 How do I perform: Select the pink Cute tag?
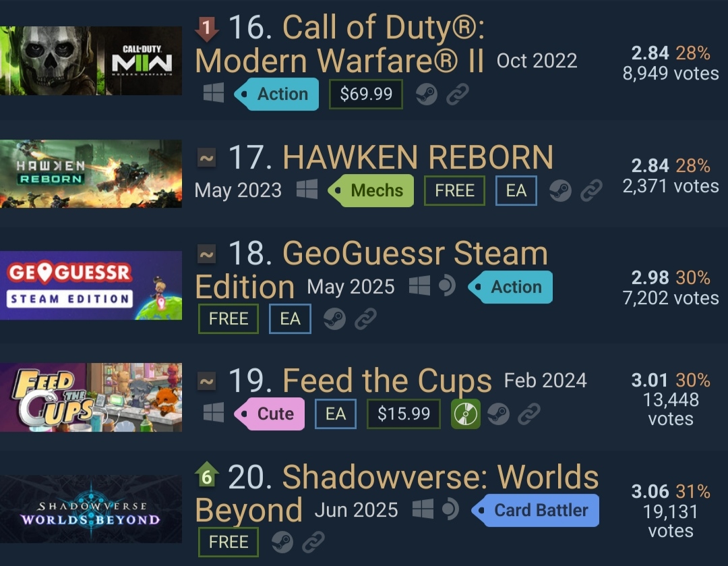(x=269, y=414)
